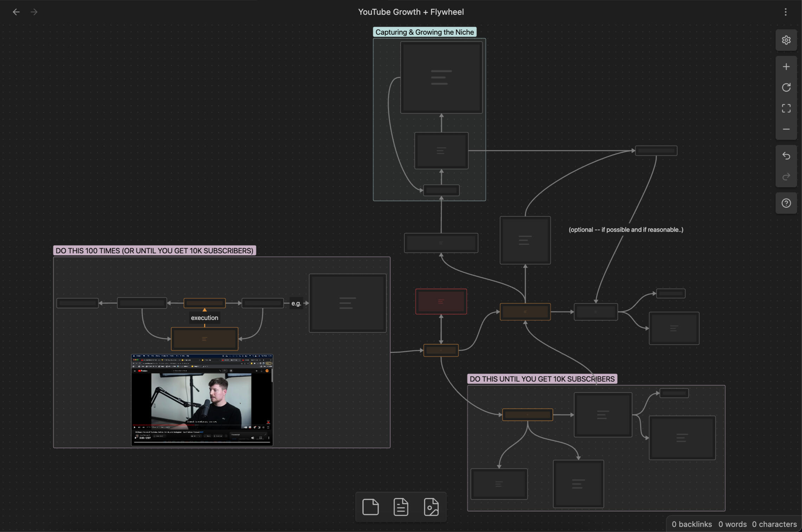
Task: Select the red colored card
Action: pos(441,301)
